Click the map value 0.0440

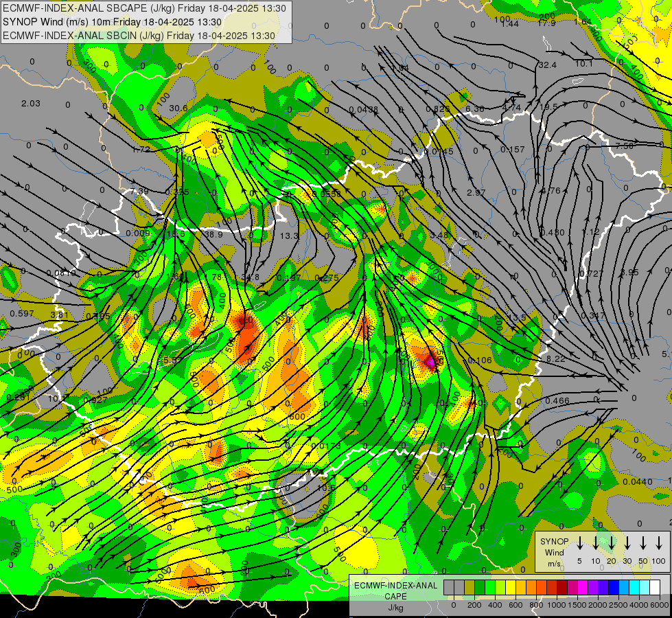[x=638, y=481]
